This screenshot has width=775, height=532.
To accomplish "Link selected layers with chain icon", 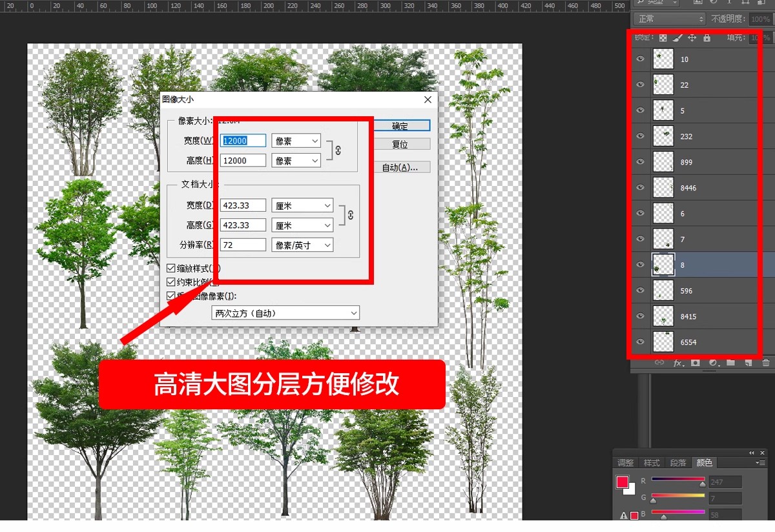I will [x=660, y=363].
